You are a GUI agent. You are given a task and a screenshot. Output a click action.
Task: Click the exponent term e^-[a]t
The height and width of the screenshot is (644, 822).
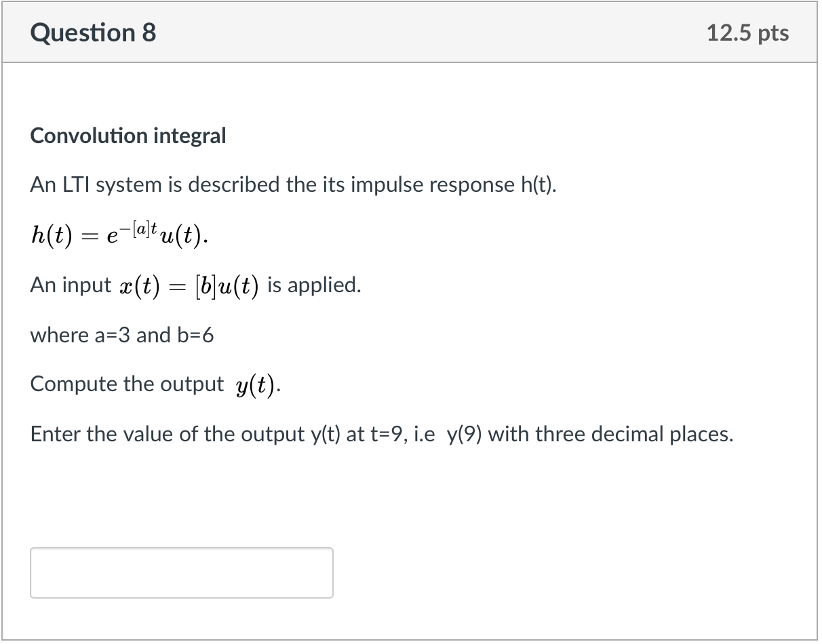coord(132,230)
